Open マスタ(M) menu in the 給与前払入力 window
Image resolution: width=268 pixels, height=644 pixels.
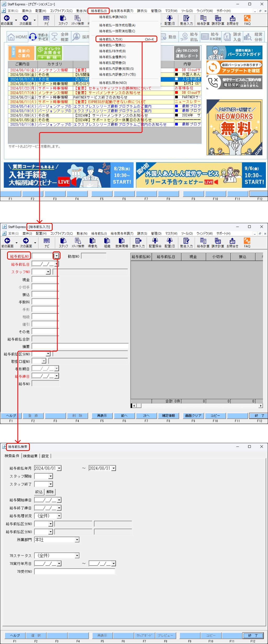pos(171,233)
